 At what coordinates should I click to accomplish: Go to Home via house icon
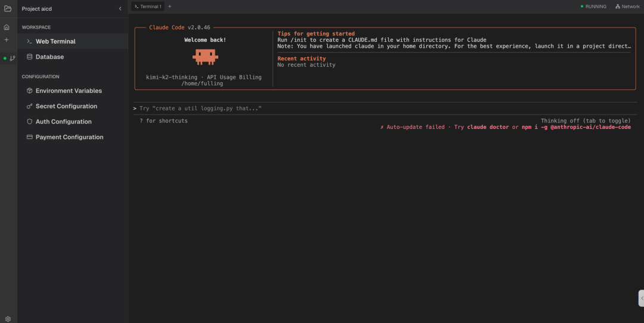point(7,27)
